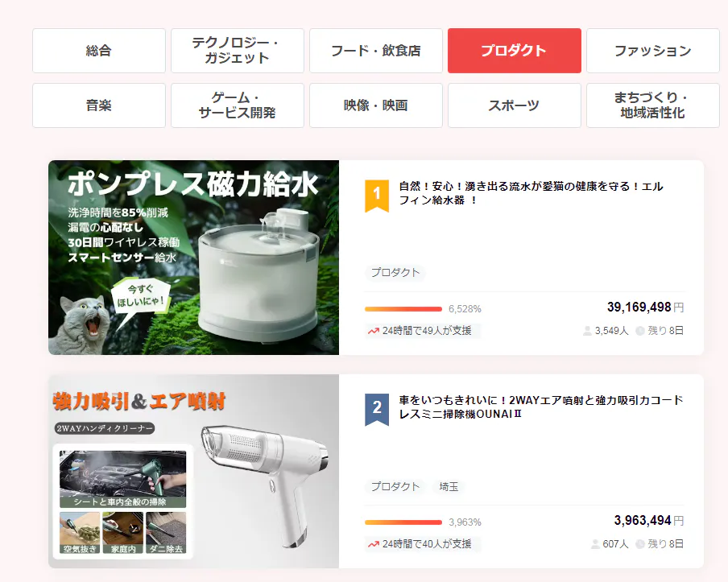This screenshot has height=582, width=728.
Task: Open the フード・飲食店 category tab
Action: point(376,51)
